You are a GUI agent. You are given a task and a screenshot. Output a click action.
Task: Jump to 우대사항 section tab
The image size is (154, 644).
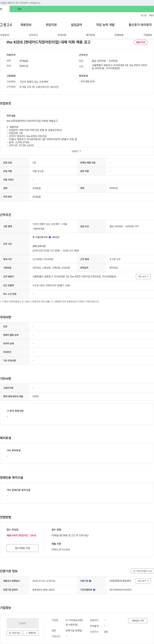[62, 35]
